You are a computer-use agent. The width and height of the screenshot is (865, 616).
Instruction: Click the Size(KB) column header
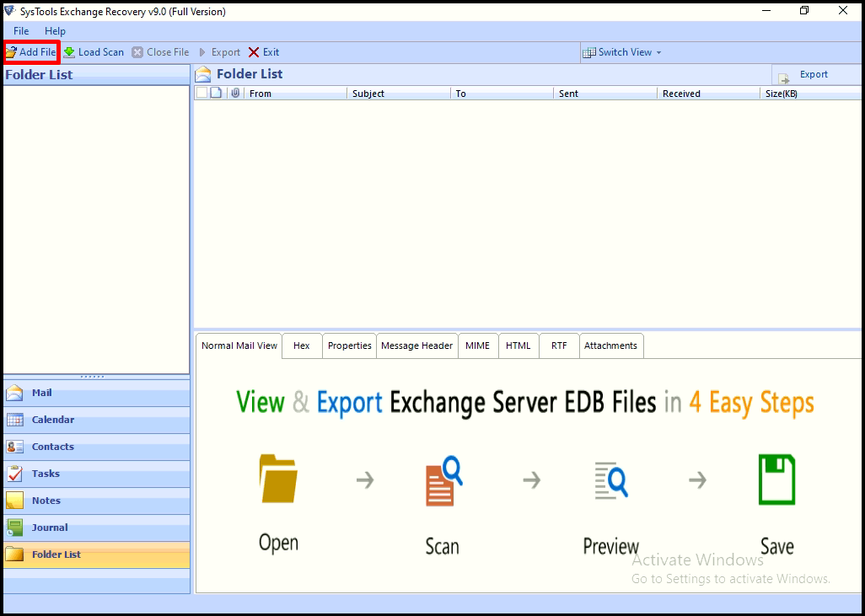click(x=812, y=94)
